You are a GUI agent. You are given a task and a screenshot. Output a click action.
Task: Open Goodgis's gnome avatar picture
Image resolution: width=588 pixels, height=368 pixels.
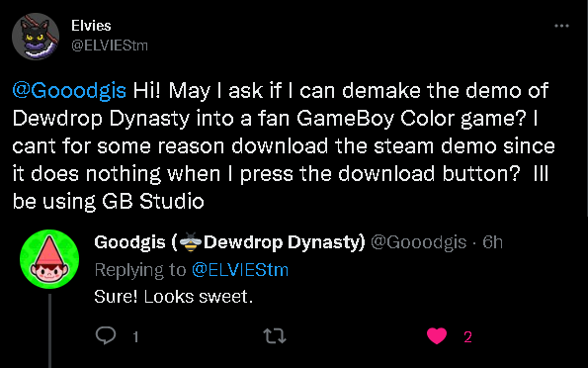pyautogui.click(x=49, y=259)
